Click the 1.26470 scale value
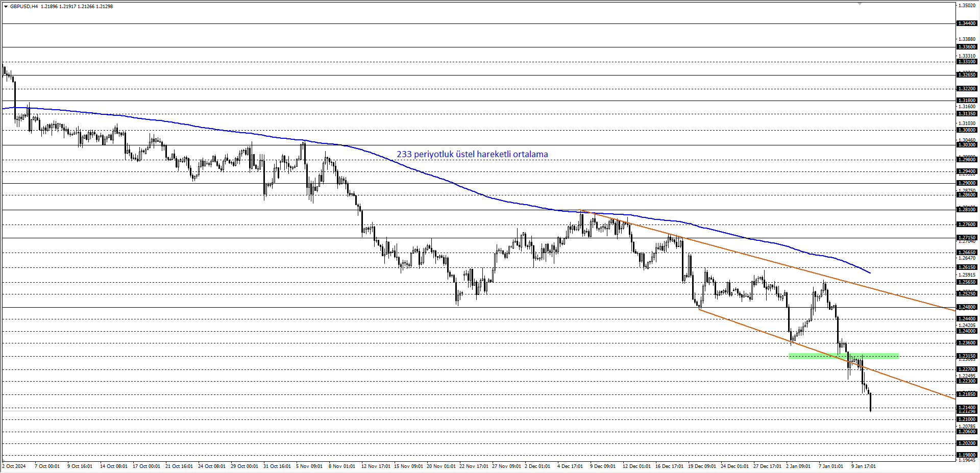This screenshot has height=473, width=980. click(967, 259)
